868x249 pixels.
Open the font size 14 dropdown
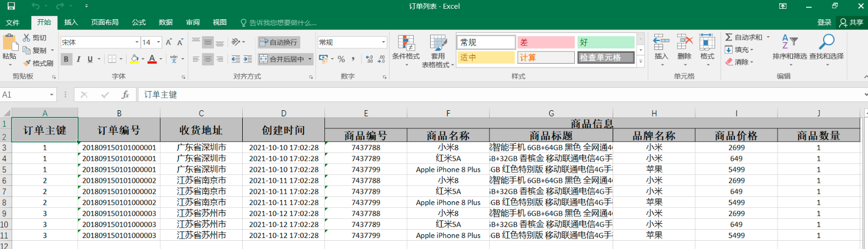(x=158, y=42)
